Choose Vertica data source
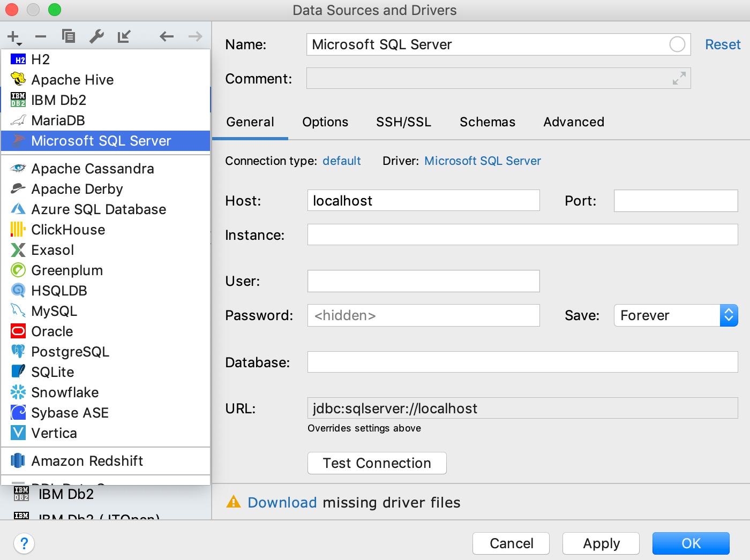 (106, 433)
